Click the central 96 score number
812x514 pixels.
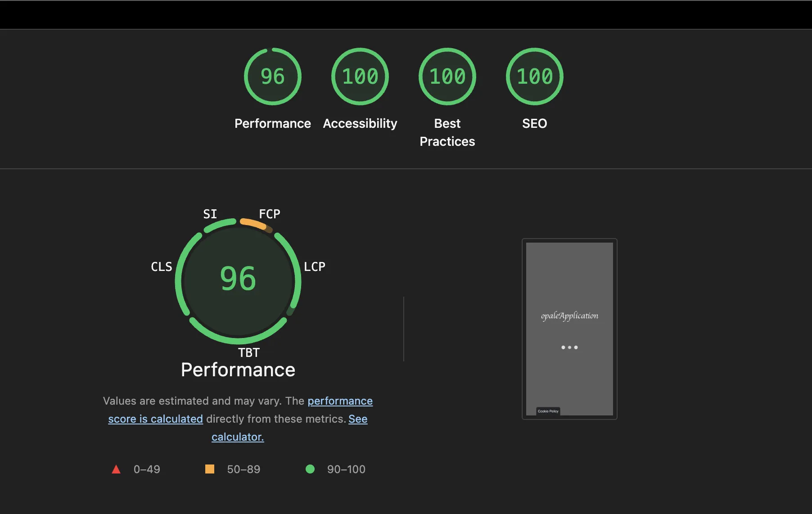pyautogui.click(x=238, y=278)
